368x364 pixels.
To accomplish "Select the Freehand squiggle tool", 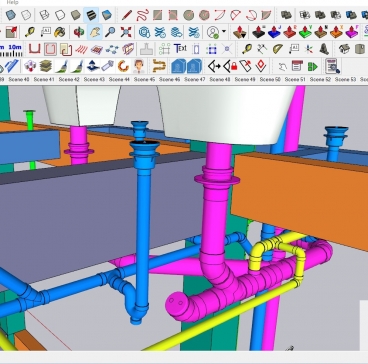I will pyautogui.click(x=142, y=15).
